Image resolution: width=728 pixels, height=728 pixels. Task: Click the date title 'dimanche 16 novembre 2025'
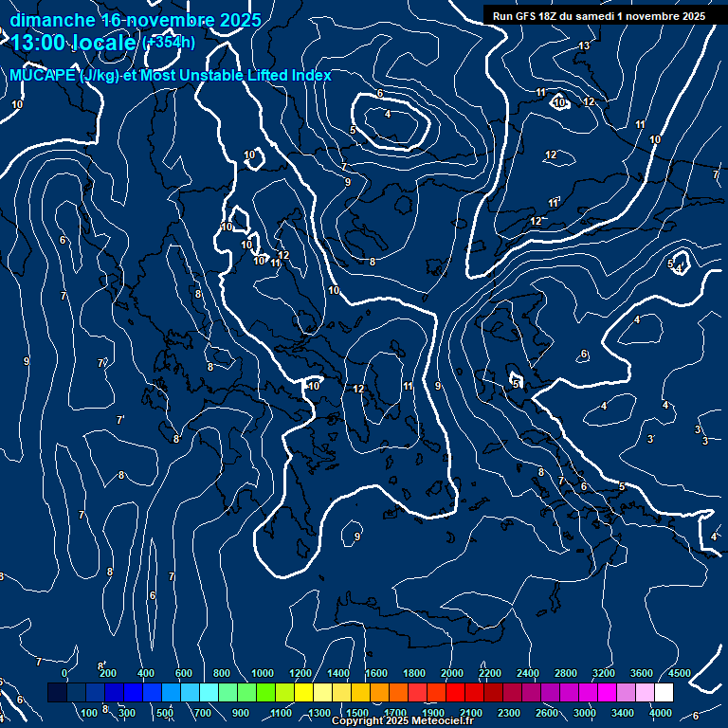tap(136, 20)
